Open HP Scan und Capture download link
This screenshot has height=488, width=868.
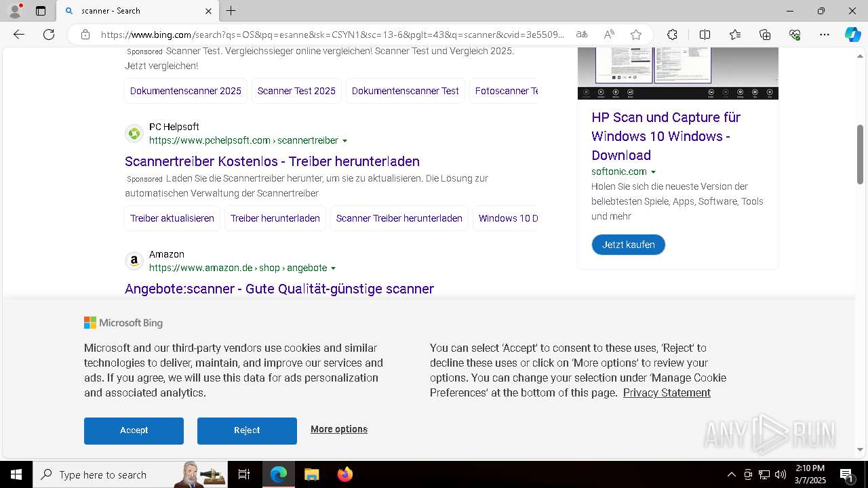point(666,136)
